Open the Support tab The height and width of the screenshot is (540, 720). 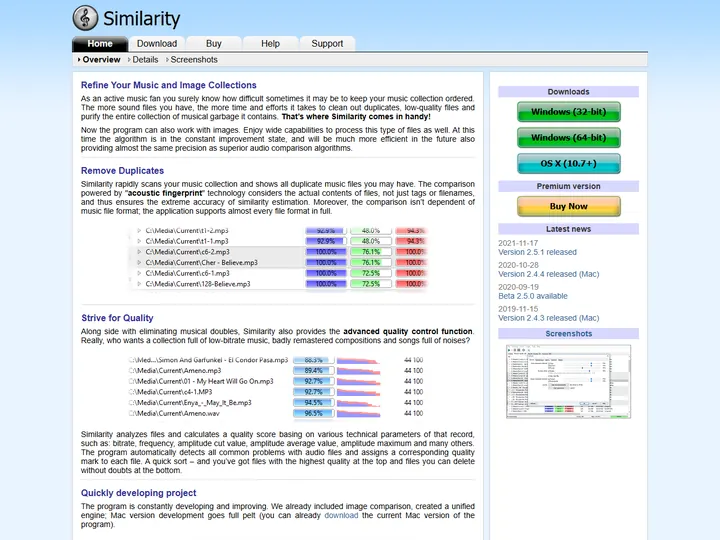(x=327, y=44)
